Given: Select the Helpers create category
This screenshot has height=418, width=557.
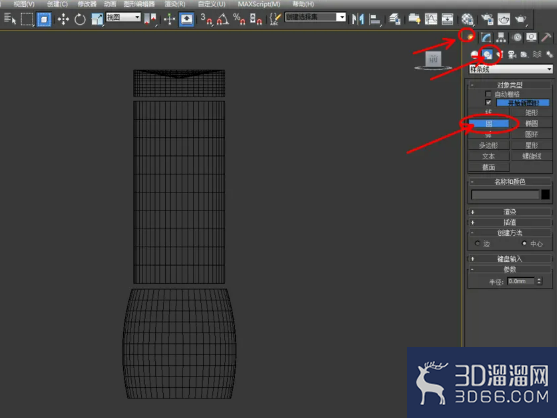Looking at the screenshot, I should tap(524, 54).
